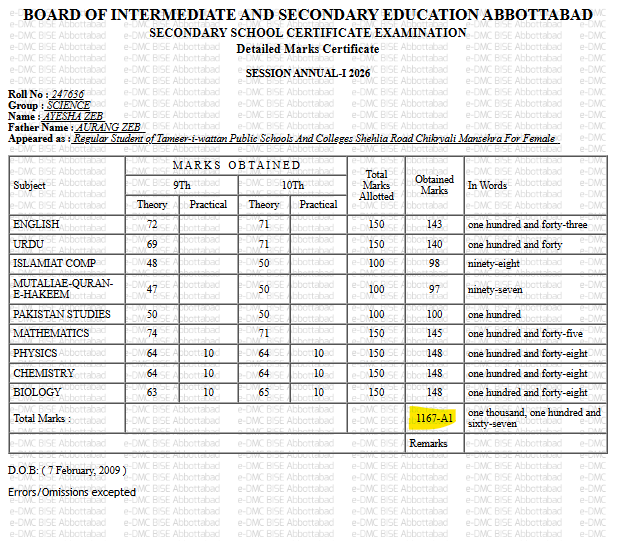Click the 'MARKS OBTAINED' table header

[236, 165]
